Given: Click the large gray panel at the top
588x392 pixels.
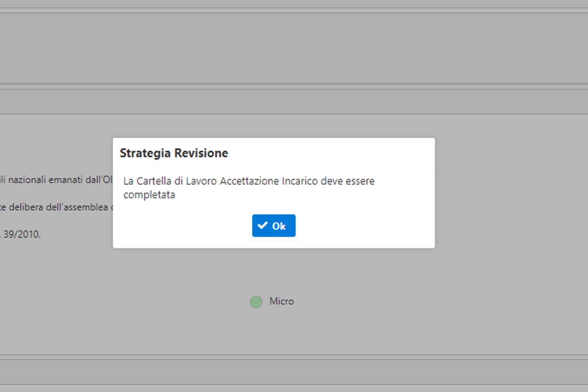Looking at the screenshot, I should tap(294, 48).
